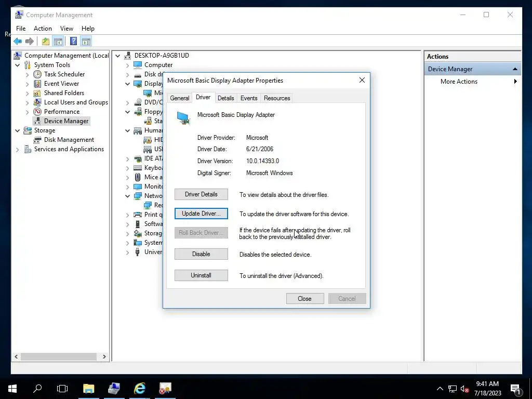Viewport: 532px width, 399px height.
Task: Click the Shared Folders icon
Action: tap(37, 93)
